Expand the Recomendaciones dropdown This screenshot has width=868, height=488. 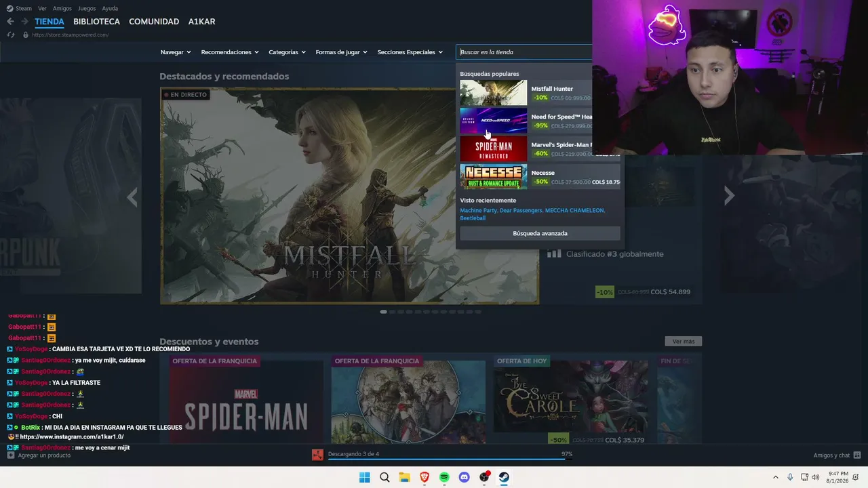[x=230, y=52]
